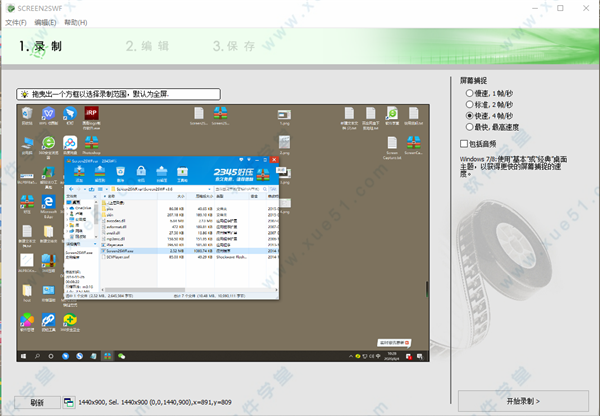
Task: Select the 慢速, 1帧/秒 capture option
Action: (x=489, y=93)
